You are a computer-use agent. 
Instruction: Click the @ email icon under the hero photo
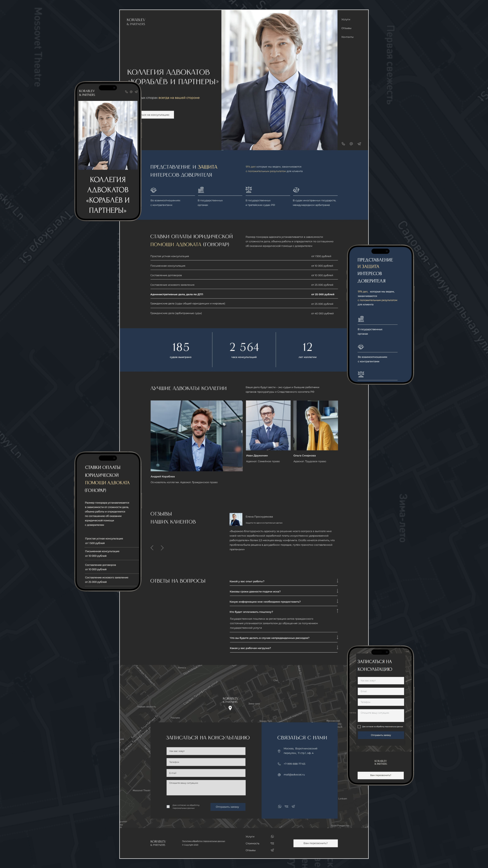(x=351, y=144)
